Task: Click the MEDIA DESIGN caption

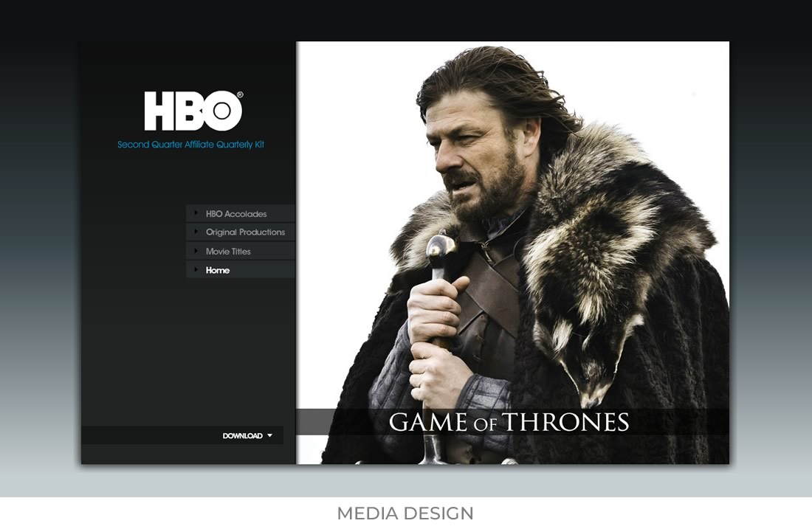Action: (x=405, y=514)
